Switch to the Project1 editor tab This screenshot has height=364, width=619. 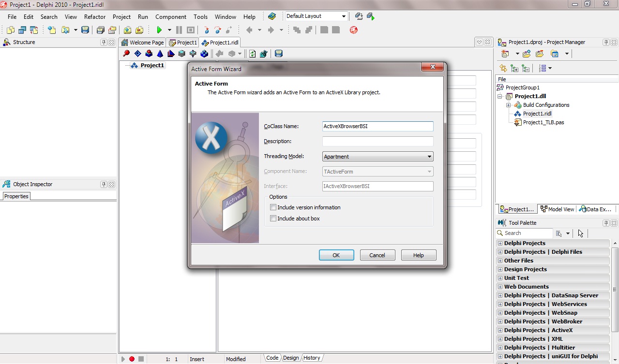183,43
